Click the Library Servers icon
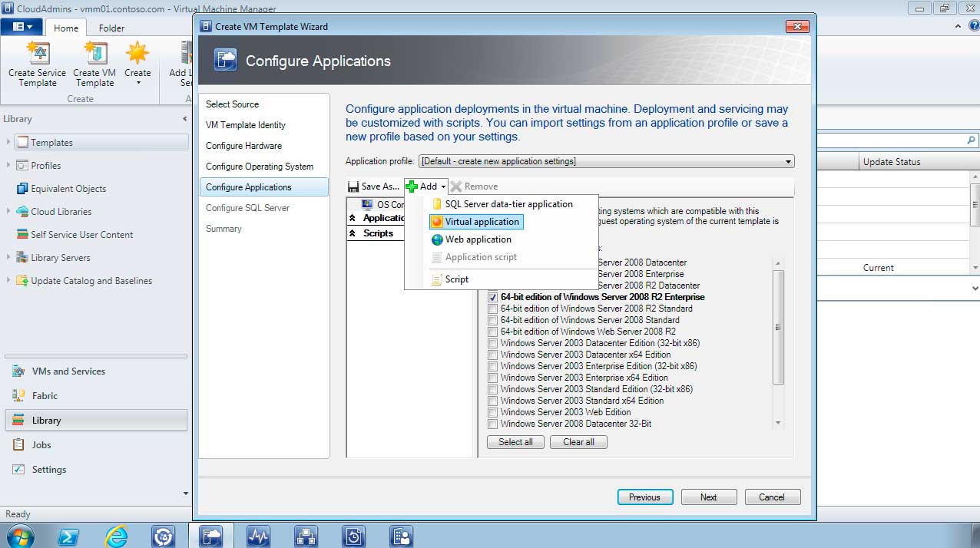The image size is (980, 548). click(22, 258)
